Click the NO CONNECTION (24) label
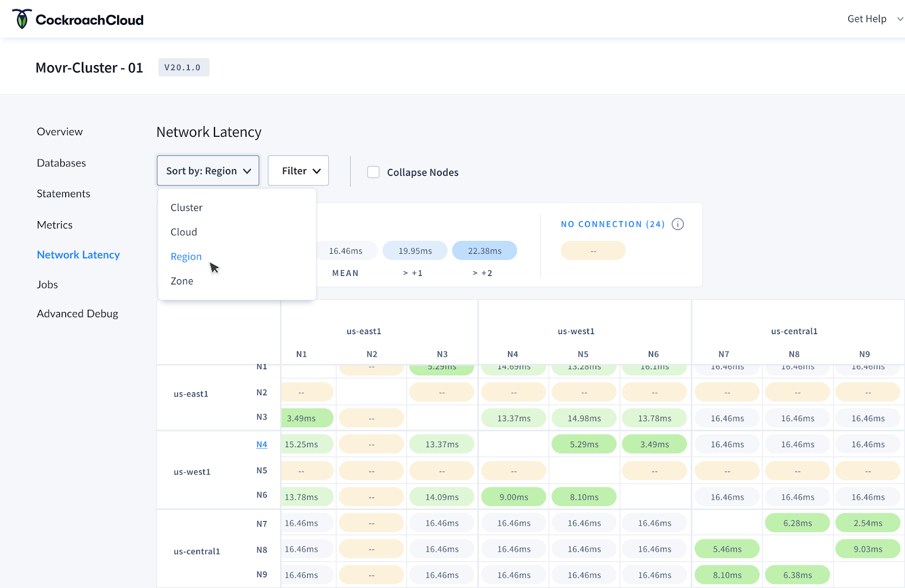The image size is (905, 588). click(x=613, y=224)
